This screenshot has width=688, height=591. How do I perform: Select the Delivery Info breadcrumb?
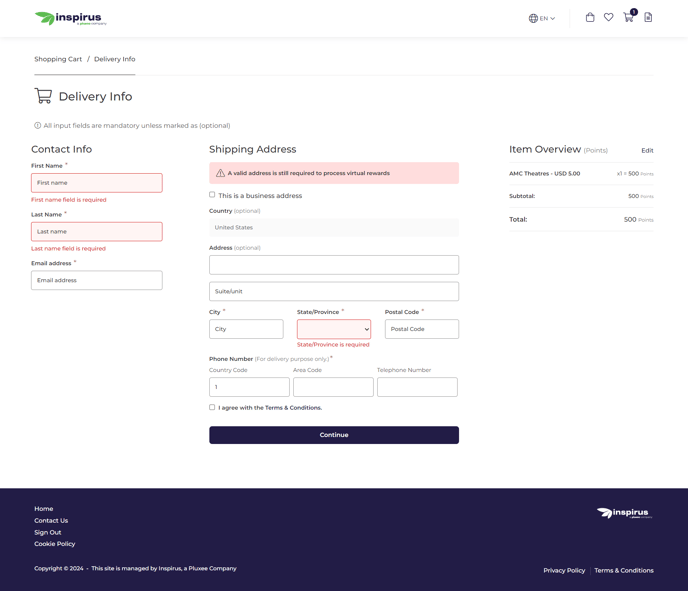pos(114,59)
